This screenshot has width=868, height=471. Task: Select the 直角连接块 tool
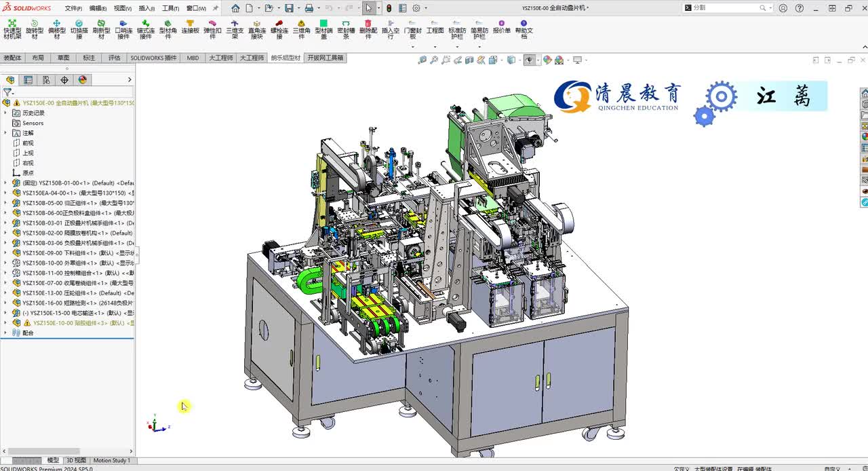coord(257,30)
